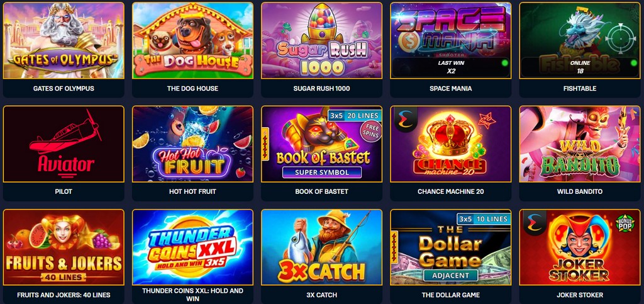The width and height of the screenshot is (644, 304).
Task: Click the Bonus Pop badge on Joker Stoker
Action: click(624, 221)
